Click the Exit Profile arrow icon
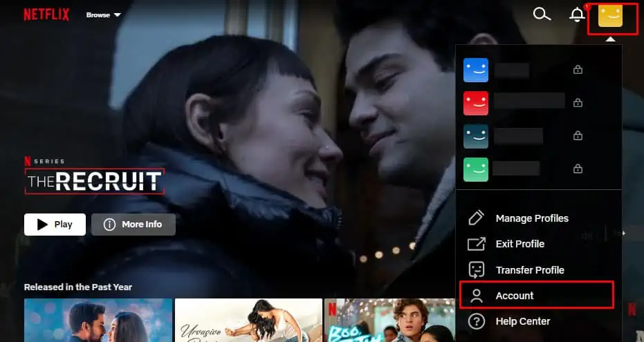Image resolution: width=644 pixels, height=342 pixels. pyautogui.click(x=477, y=244)
